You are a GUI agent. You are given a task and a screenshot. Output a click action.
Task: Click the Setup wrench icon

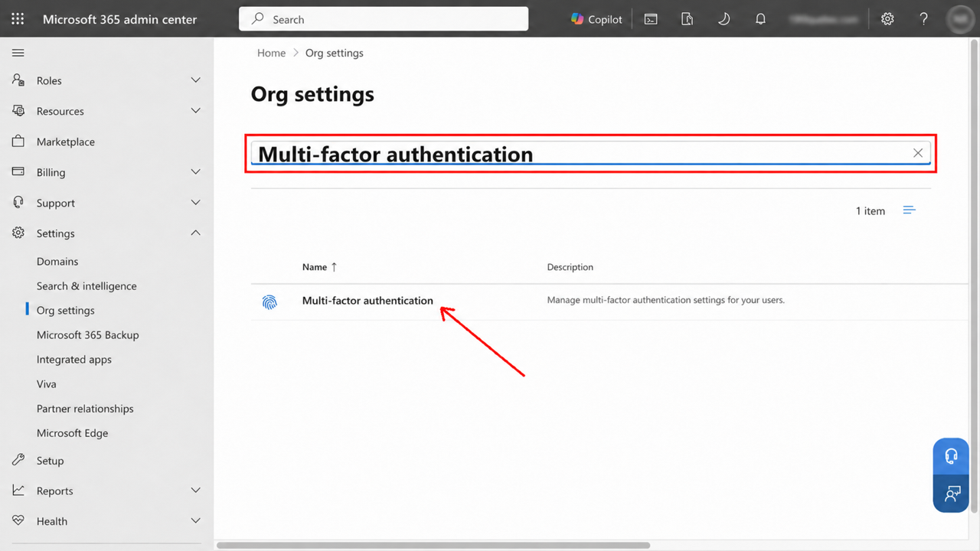pos(18,460)
